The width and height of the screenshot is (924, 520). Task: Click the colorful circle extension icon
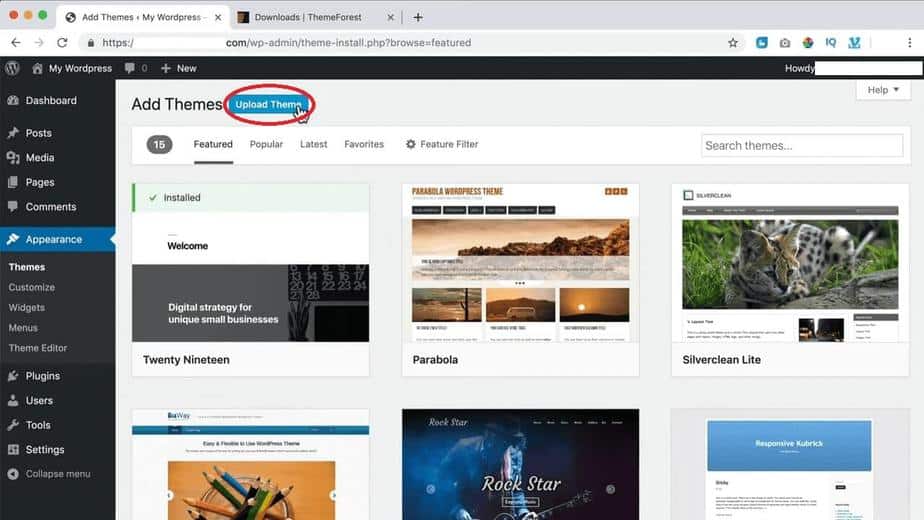[807, 42]
